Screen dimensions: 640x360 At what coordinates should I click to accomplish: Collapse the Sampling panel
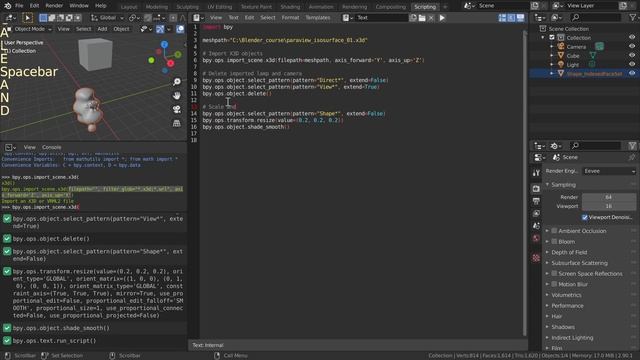tap(563, 185)
